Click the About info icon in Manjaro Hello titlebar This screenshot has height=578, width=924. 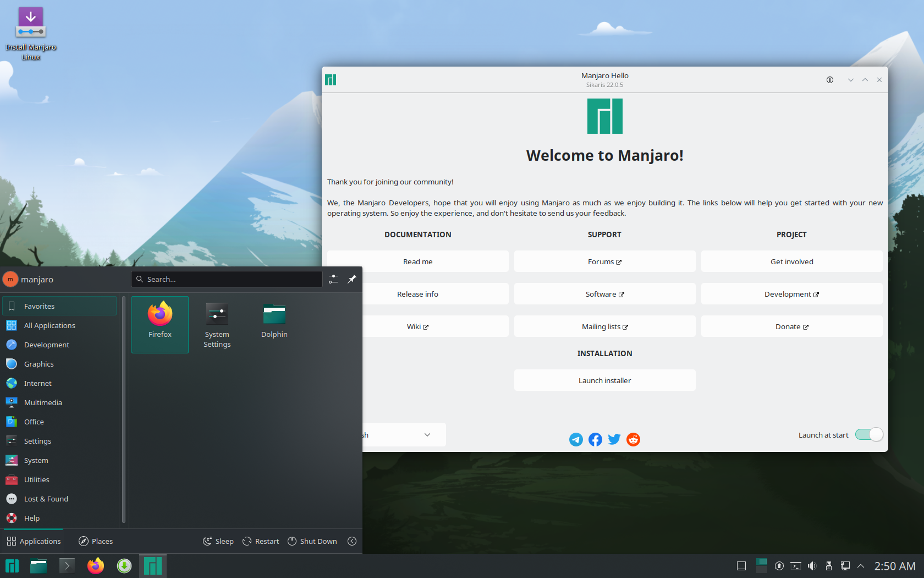point(830,80)
